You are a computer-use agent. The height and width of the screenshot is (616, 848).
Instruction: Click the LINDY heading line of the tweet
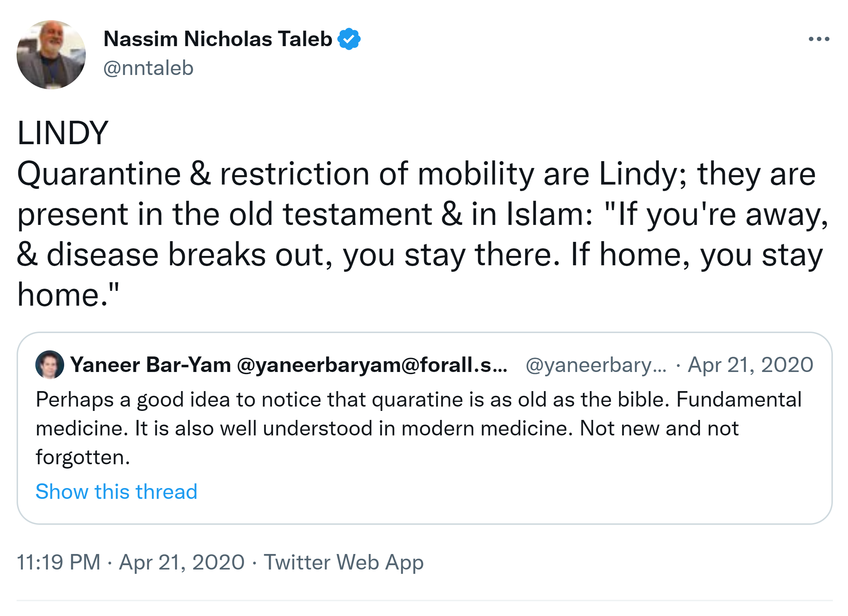(63, 133)
